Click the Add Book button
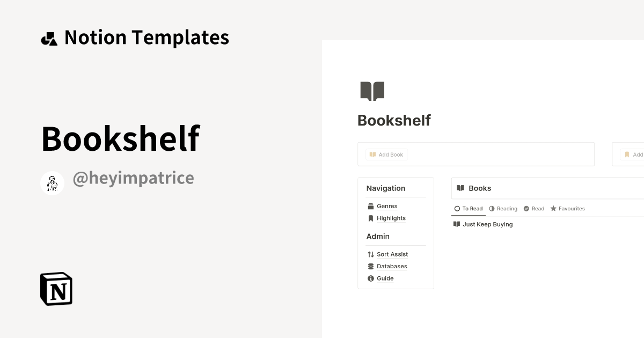Viewport: 644px width, 338px height. pos(386,154)
